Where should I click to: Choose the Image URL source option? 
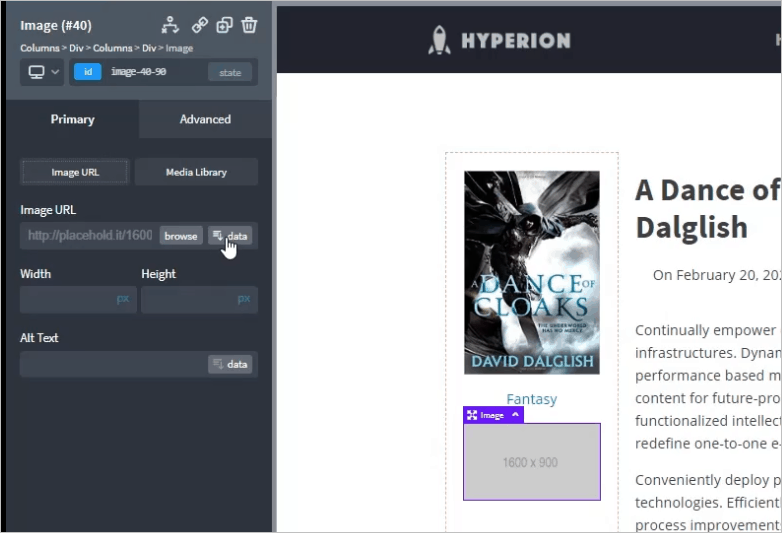pyautogui.click(x=75, y=172)
